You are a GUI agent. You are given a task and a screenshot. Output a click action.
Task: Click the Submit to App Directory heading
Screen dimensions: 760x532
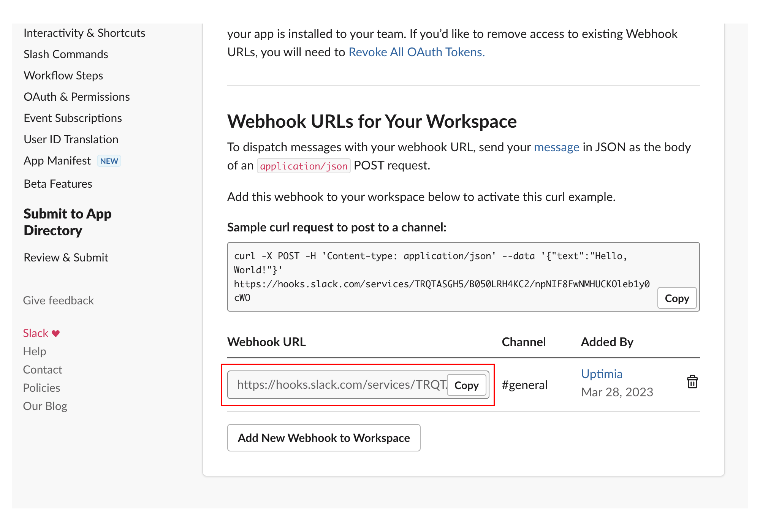[x=68, y=222]
